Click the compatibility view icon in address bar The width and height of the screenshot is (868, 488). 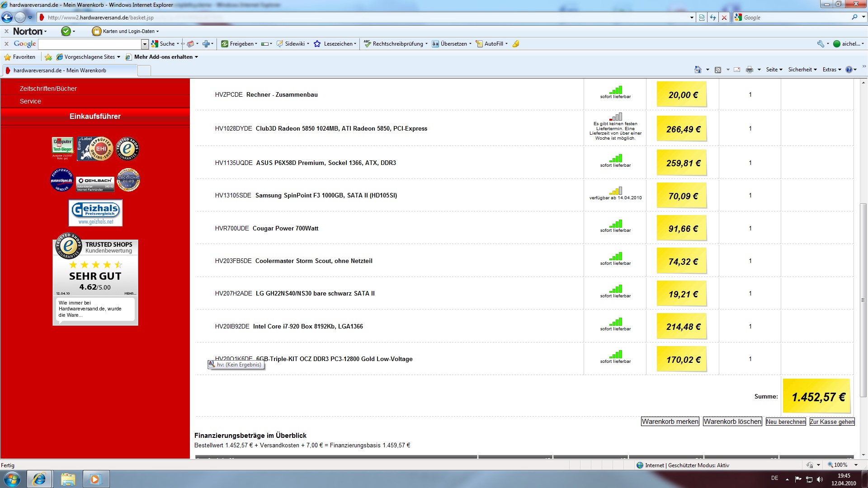coord(702,18)
